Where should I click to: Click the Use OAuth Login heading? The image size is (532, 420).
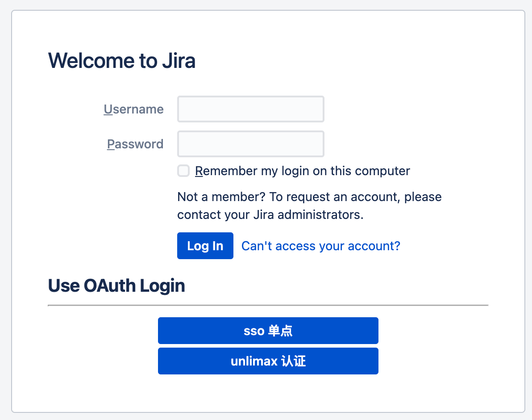pos(116,286)
